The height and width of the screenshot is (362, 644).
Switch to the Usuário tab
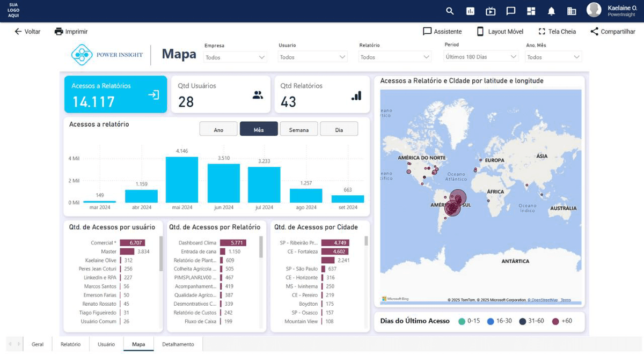tap(106, 344)
